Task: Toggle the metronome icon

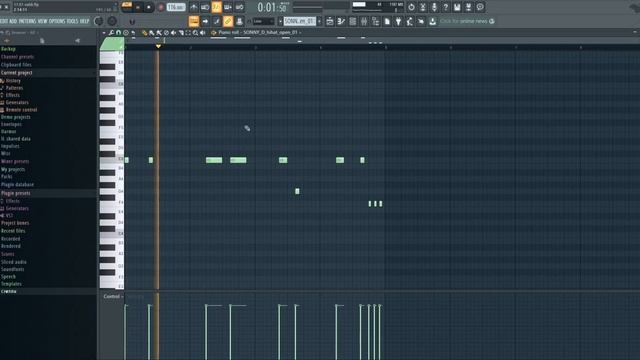Action: coord(193,7)
